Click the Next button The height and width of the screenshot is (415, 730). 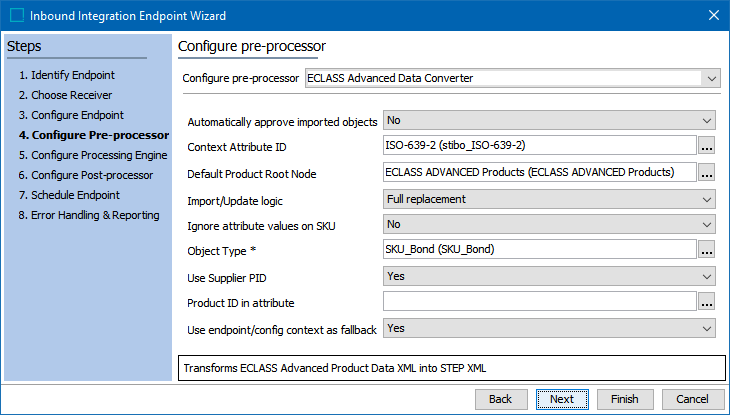tap(562, 399)
